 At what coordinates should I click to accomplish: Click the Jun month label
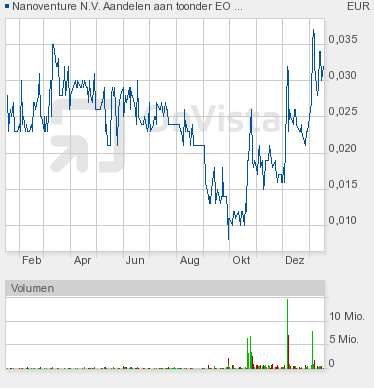point(135,260)
